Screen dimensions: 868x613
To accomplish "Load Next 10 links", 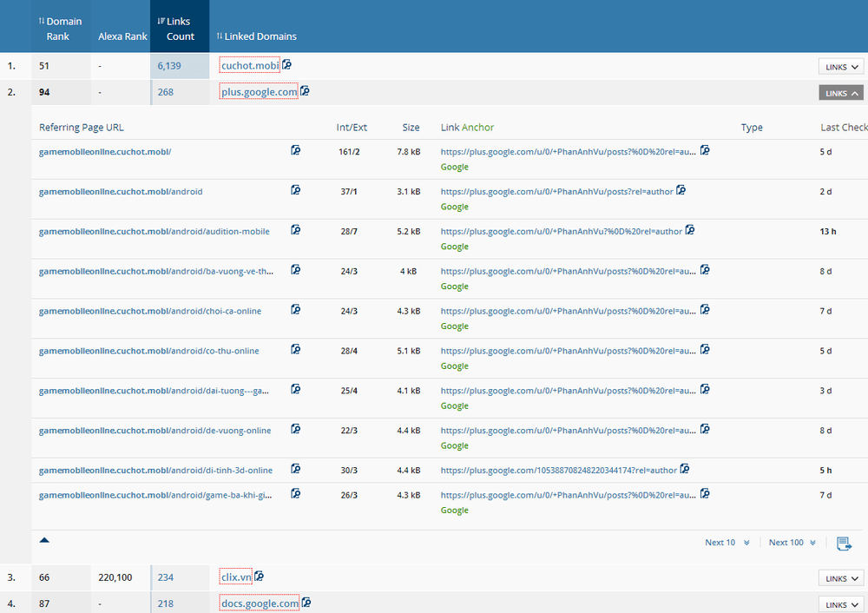I will point(727,543).
